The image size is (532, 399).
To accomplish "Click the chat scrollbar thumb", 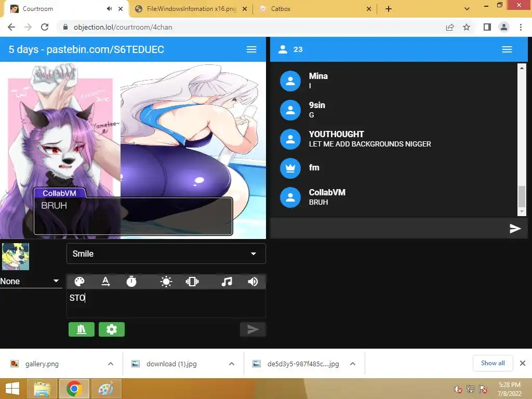I will tap(522, 196).
